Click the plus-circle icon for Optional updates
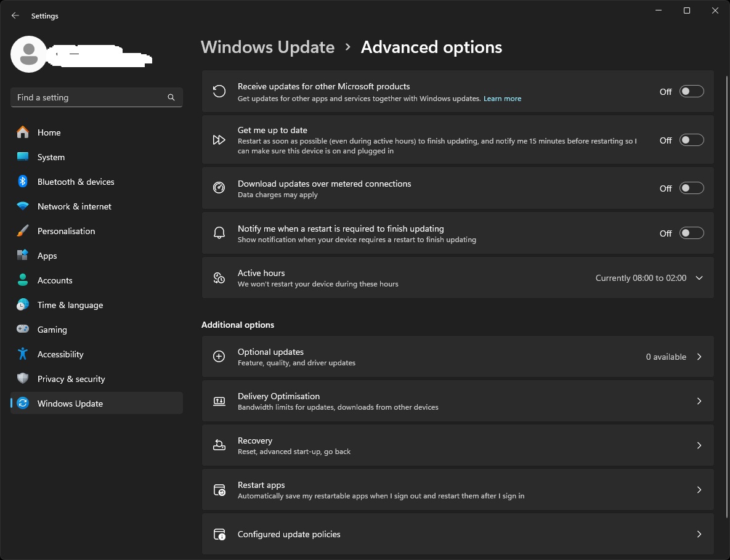Image resolution: width=730 pixels, height=560 pixels. 219,357
